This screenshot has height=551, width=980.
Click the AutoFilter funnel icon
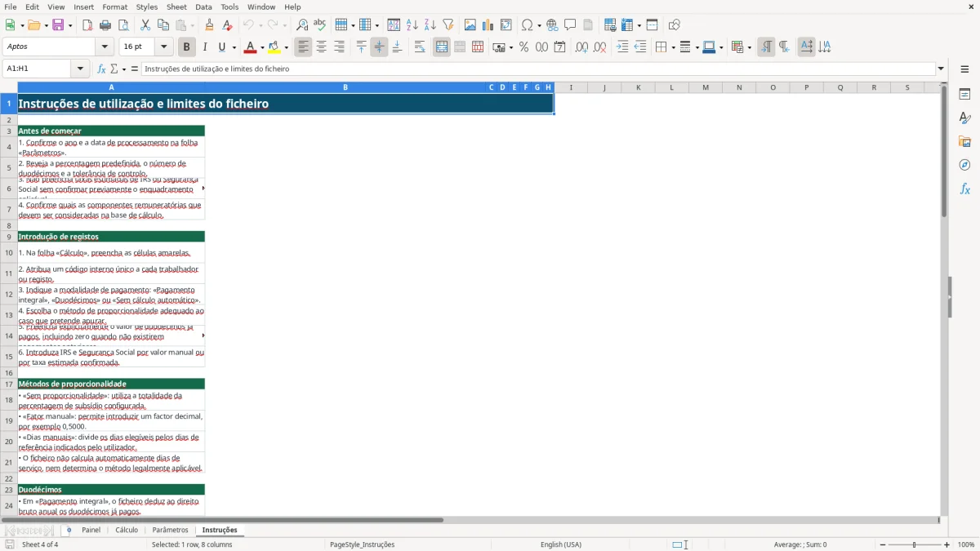pos(448,25)
